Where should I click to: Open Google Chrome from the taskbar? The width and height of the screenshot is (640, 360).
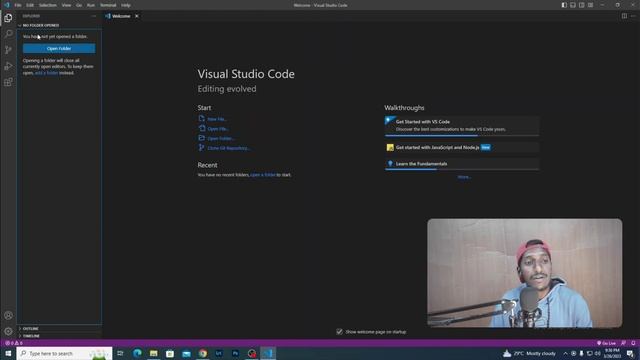pos(202,353)
